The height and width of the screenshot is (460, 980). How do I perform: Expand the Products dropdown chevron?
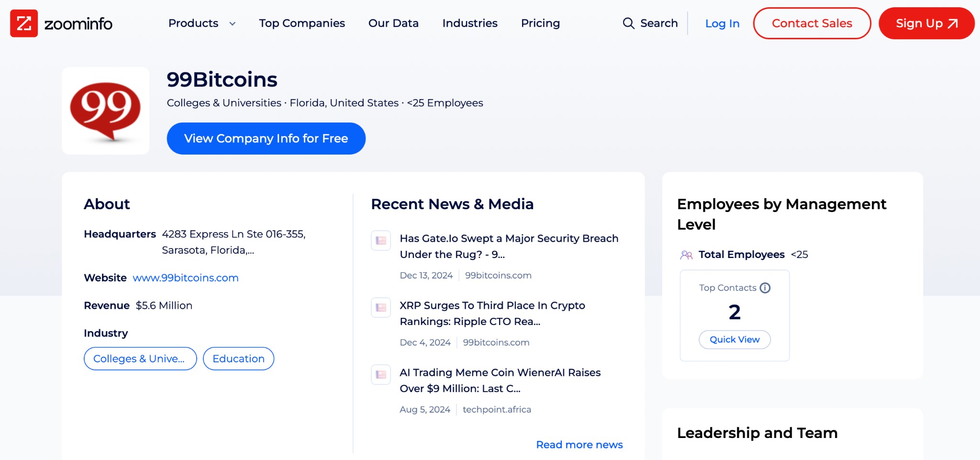pos(233,23)
